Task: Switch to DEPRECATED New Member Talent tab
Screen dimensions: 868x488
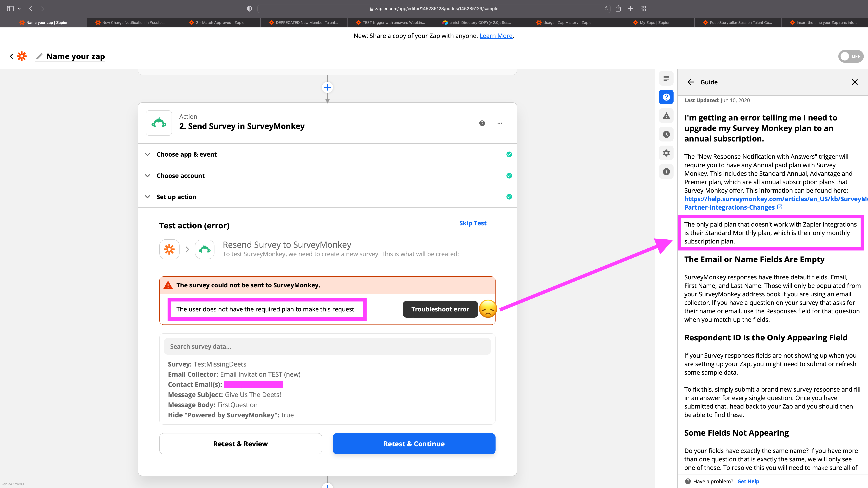Action: click(304, 23)
